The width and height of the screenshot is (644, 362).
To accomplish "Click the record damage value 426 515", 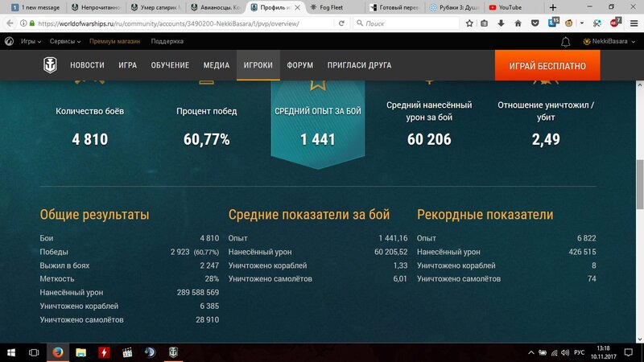I will tap(582, 252).
